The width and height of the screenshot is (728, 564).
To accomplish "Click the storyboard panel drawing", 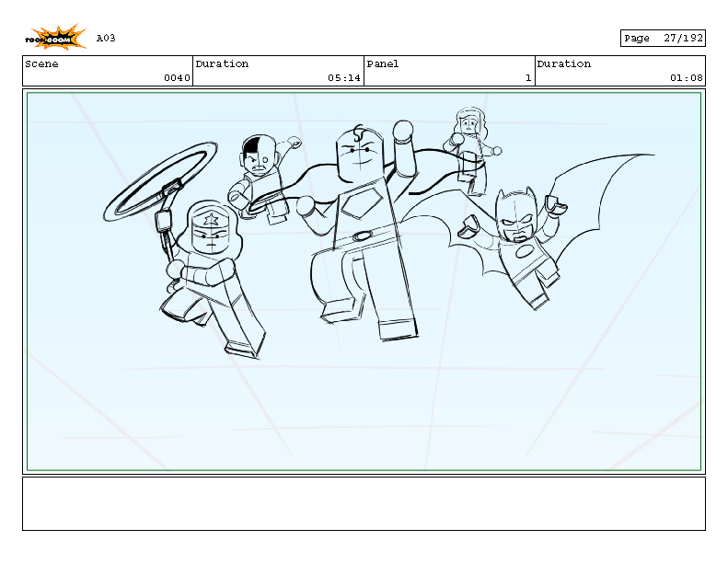I will (364, 282).
